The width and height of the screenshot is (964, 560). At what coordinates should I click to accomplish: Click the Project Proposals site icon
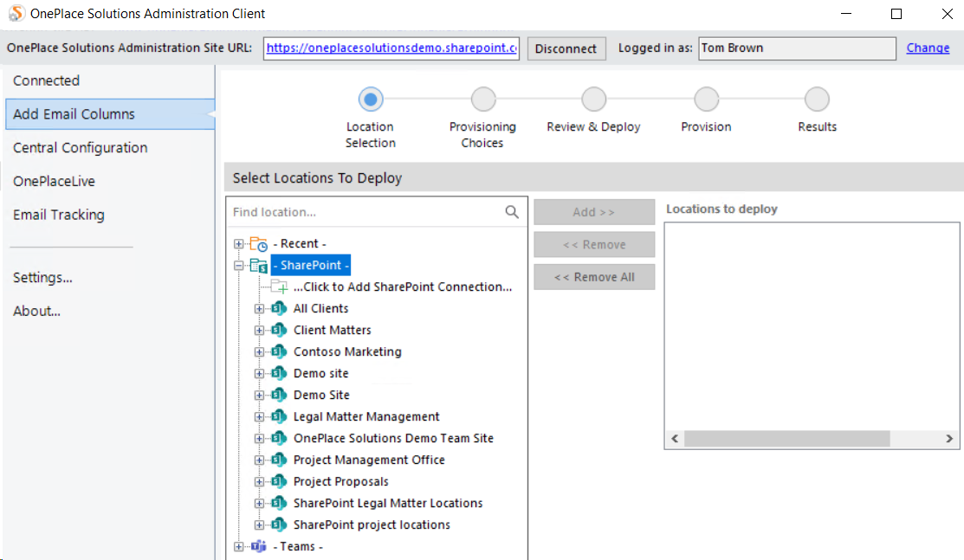click(279, 481)
